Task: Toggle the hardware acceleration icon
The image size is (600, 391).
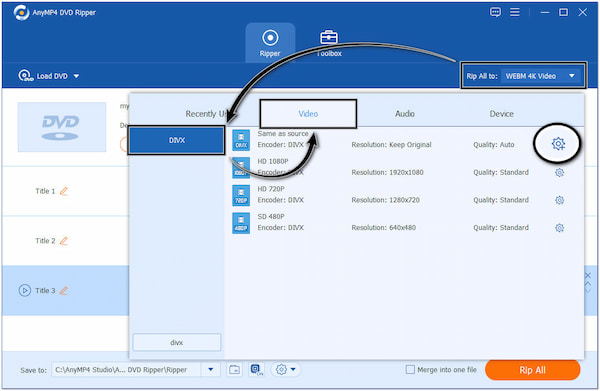Action: tap(256, 370)
